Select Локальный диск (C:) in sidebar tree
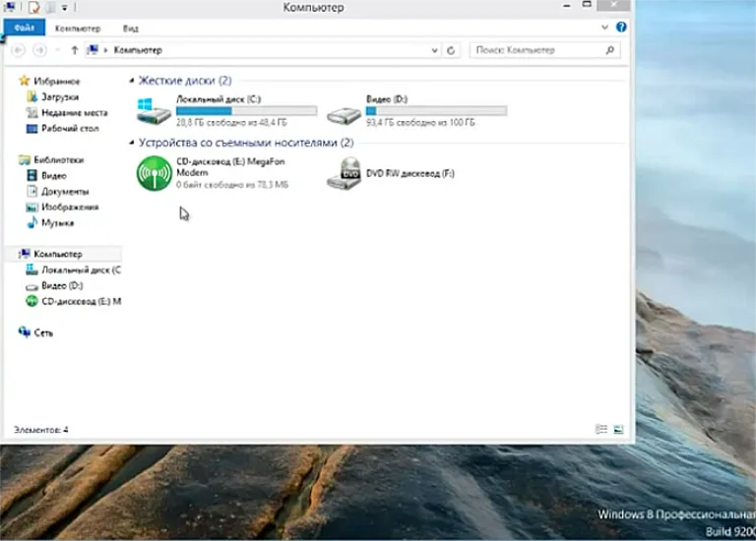Screen dimensions: 756x541 click(81, 270)
